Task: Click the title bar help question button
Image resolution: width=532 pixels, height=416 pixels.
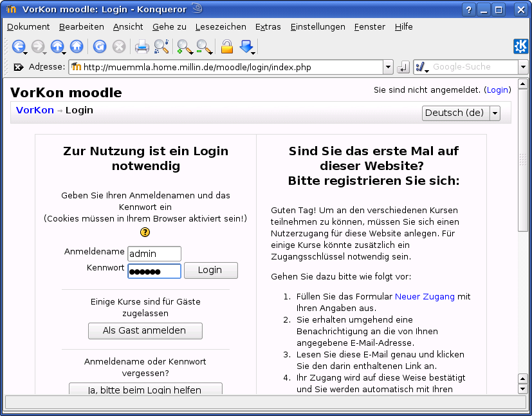Action: pos(468,10)
